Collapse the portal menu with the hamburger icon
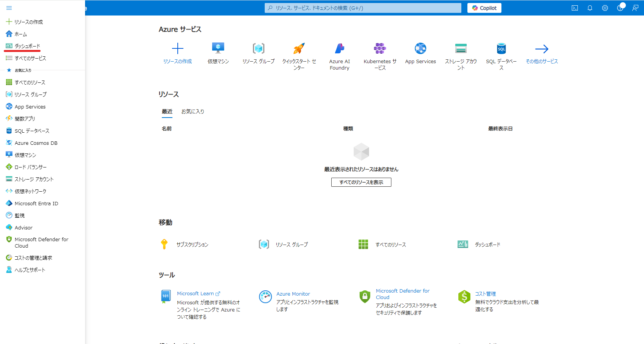The width and height of the screenshot is (644, 344). pyautogui.click(x=9, y=8)
